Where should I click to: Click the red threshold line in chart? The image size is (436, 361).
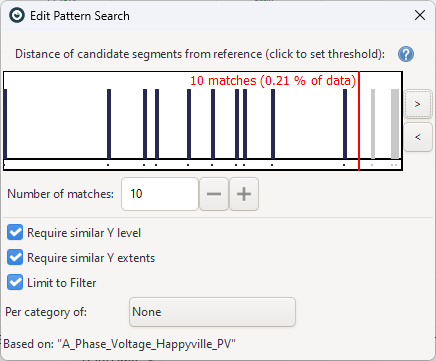[x=359, y=121]
